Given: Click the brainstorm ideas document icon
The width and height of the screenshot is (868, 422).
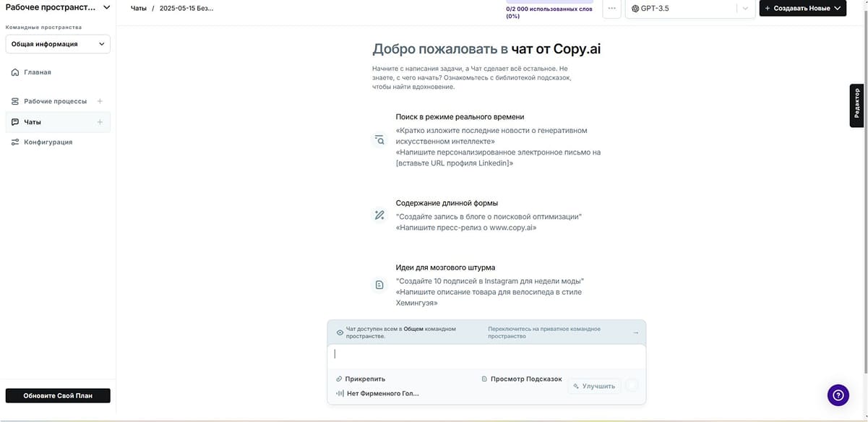Looking at the screenshot, I should pos(379,285).
